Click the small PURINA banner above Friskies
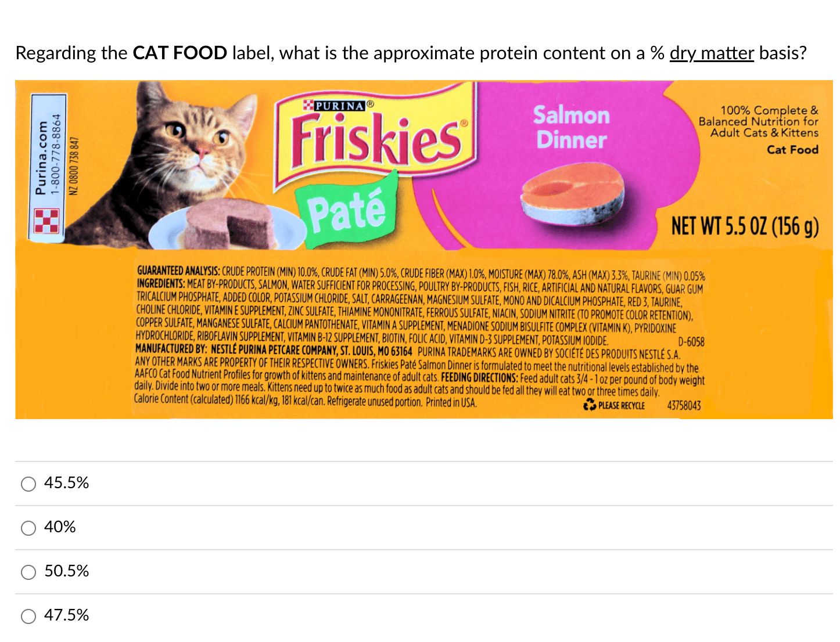 338,106
